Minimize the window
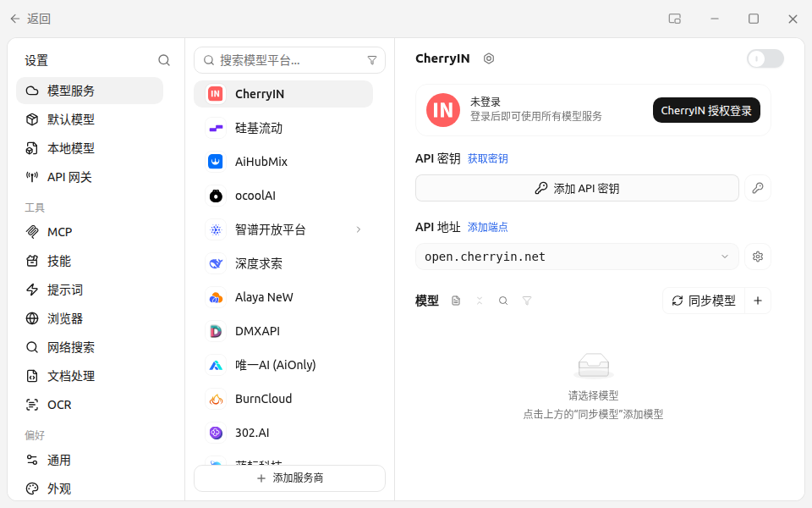The image size is (812, 508). [715, 19]
